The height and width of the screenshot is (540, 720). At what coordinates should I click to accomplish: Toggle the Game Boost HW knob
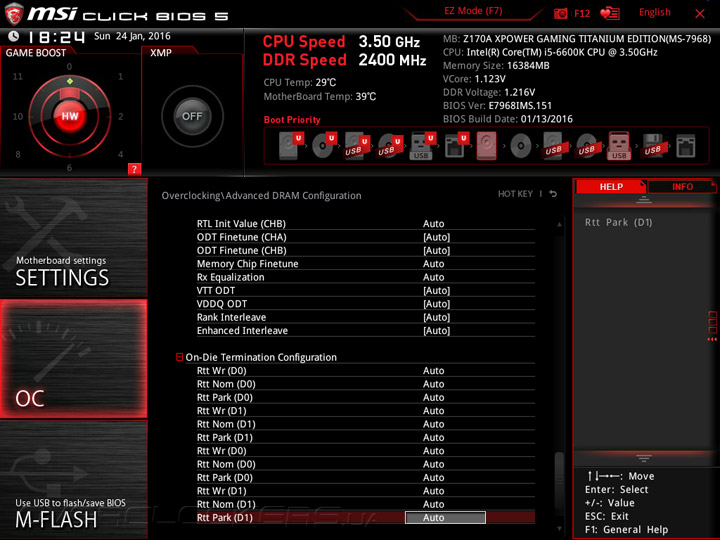[70, 116]
